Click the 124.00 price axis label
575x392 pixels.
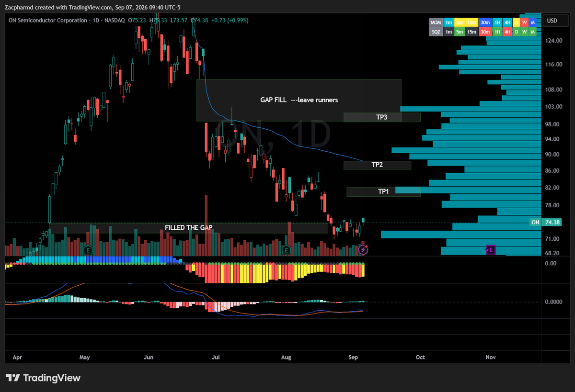click(x=554, y=41)
